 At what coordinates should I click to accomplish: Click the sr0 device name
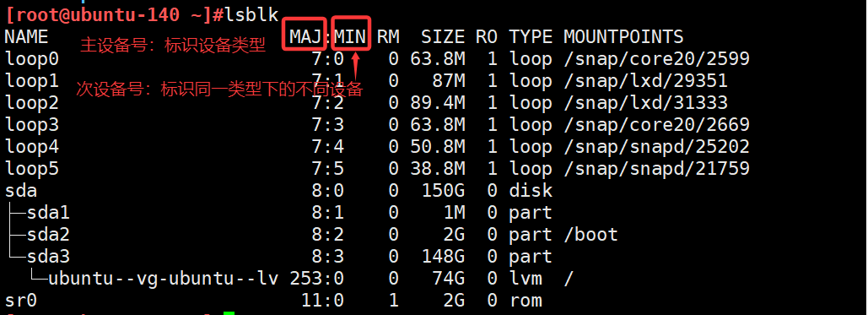pyautogui.click(x=21, y=300)
